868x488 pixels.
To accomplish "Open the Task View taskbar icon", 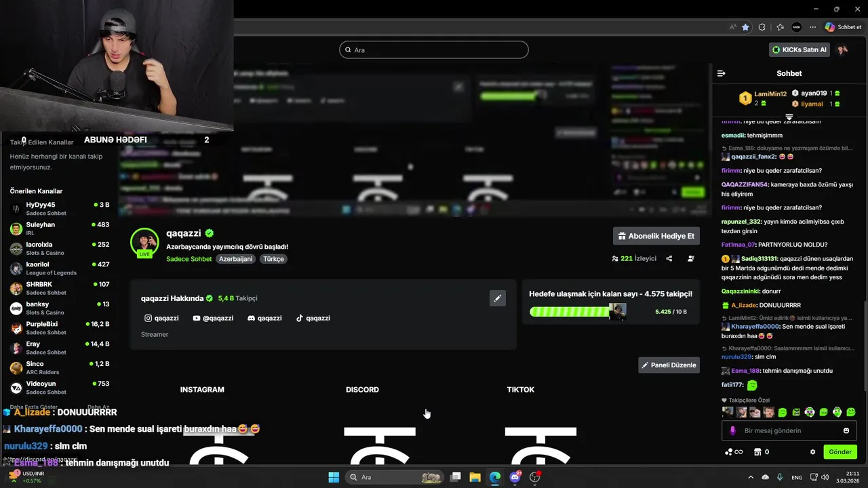I will [456, 477].
